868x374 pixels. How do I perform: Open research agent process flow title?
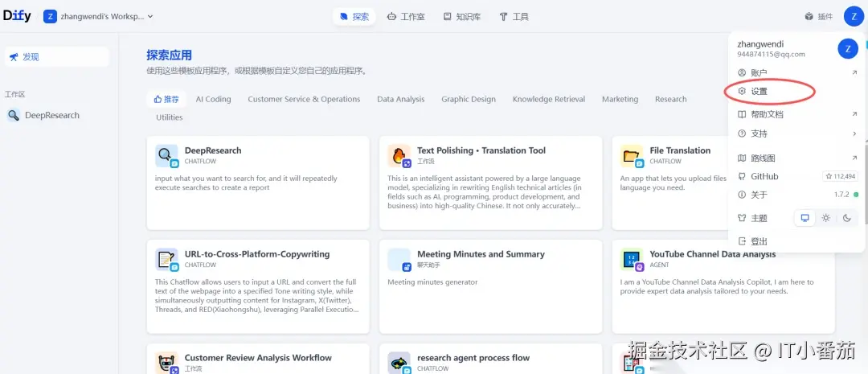pyautogui.click(x=473, y=357)
